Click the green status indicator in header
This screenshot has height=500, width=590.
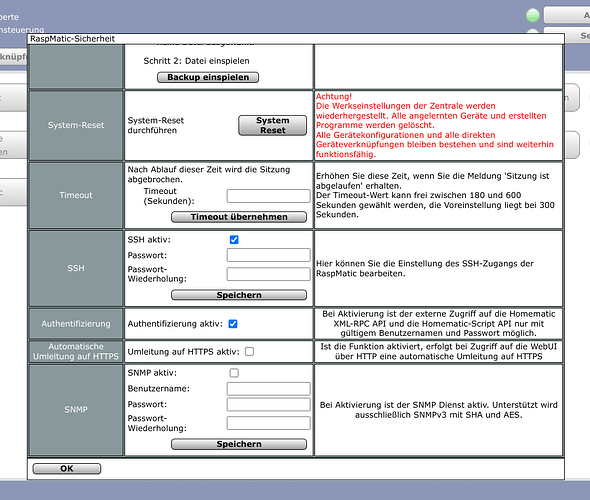pyautogui.click(x=532, y=15)
